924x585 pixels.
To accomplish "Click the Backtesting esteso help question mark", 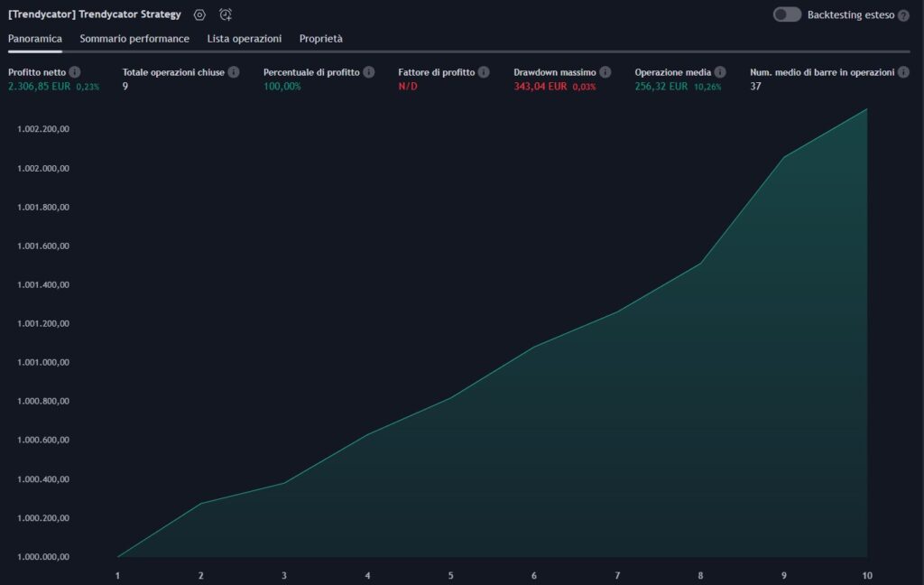I will pos(903,16).
